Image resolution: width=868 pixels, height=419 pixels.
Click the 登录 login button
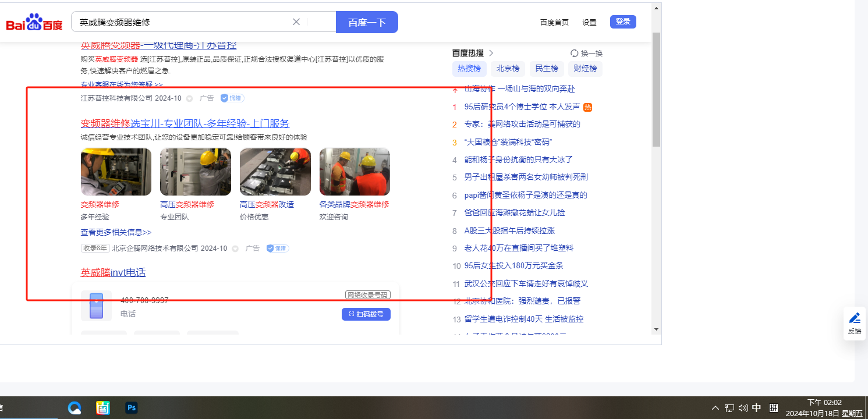[623, 22]
